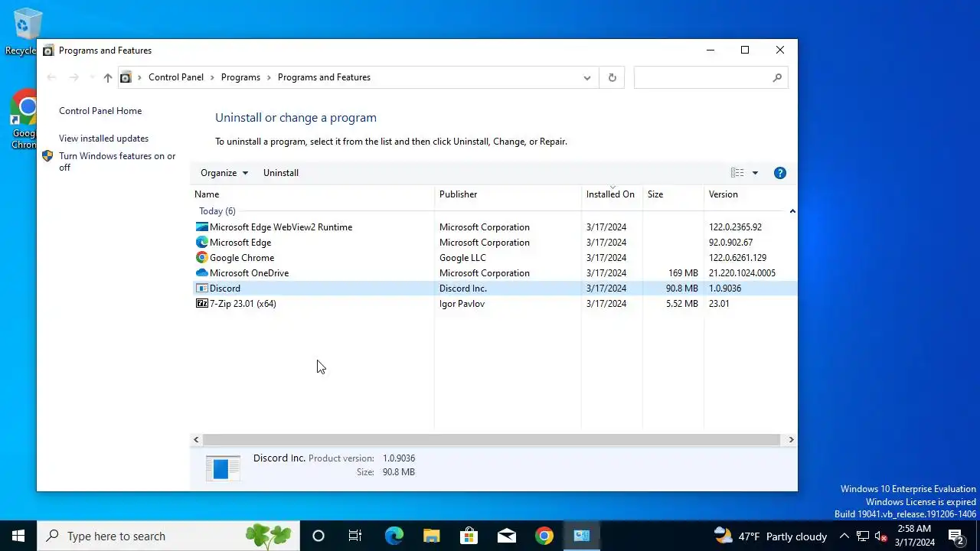Image resolution: width=980 pixels, height=551 pixels.
Task: Select the 7-Zip 23.01 (x64) entry
Action: [493, 303]
